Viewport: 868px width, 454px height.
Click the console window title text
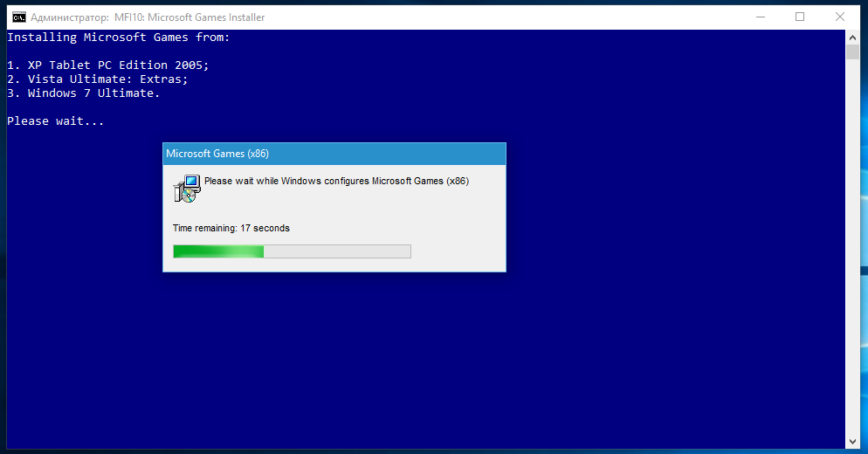[148, 17]
